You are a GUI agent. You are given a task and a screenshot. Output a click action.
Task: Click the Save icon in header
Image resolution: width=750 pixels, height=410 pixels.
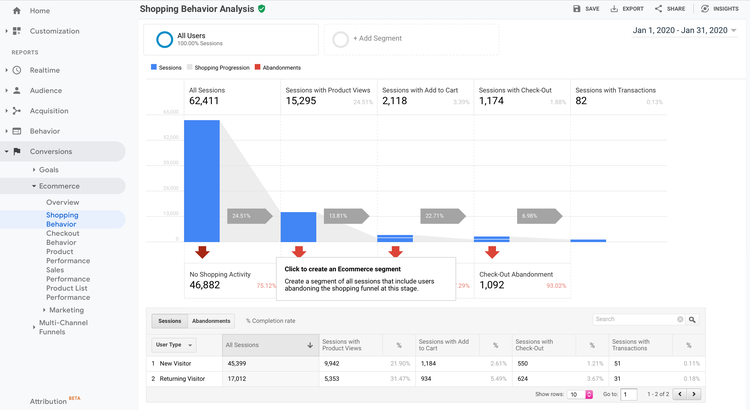577,9
